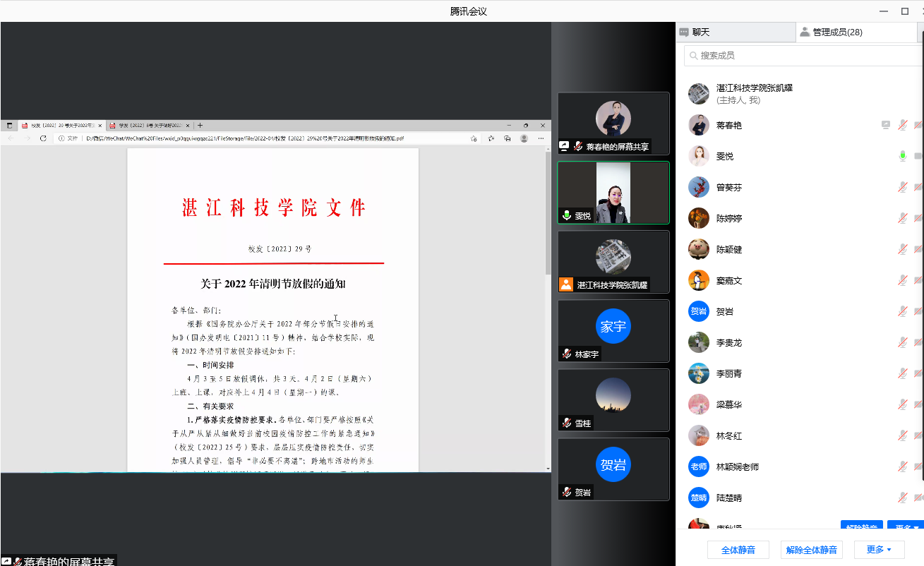The height and width of the screenshot is (566, 924).
Task: Select 林家宇 participant tile
Action: pyautogui.click(x=613, y=331)
